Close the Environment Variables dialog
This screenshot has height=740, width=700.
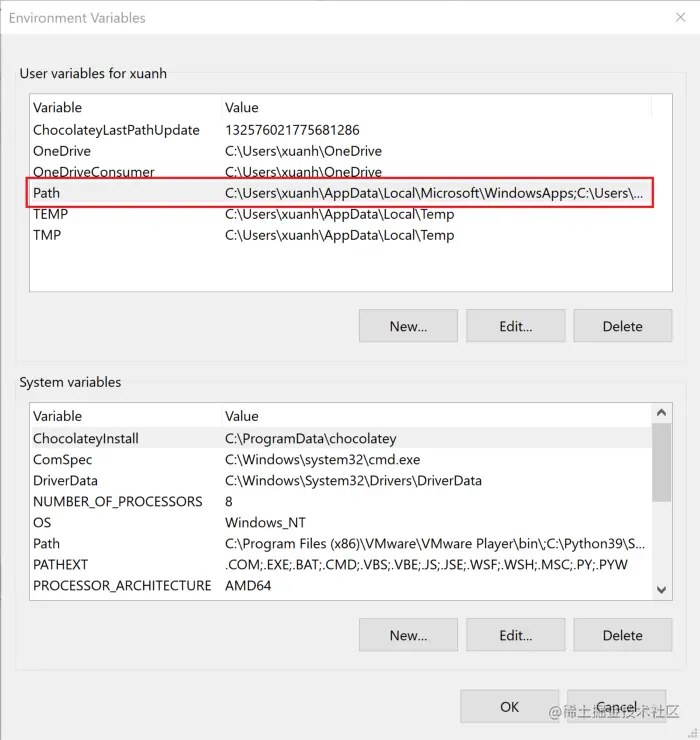pyautogui.click(x=680, y=17)
